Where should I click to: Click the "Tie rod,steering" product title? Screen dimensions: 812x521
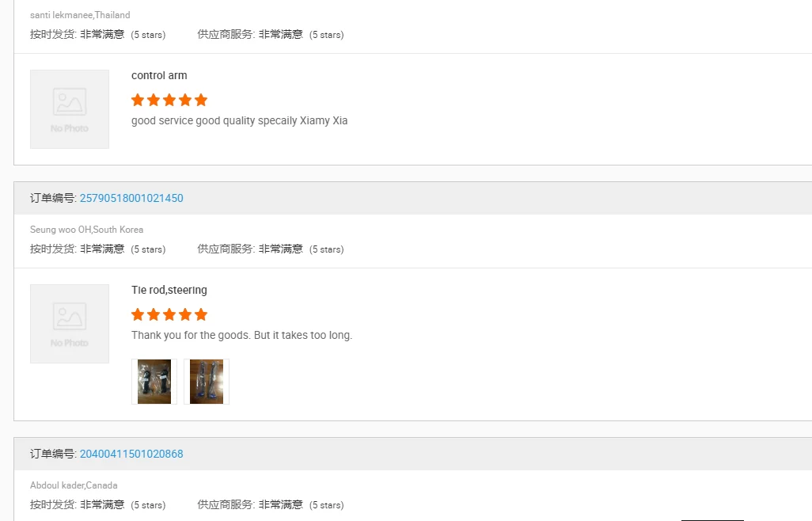click(x=169, y=291)
